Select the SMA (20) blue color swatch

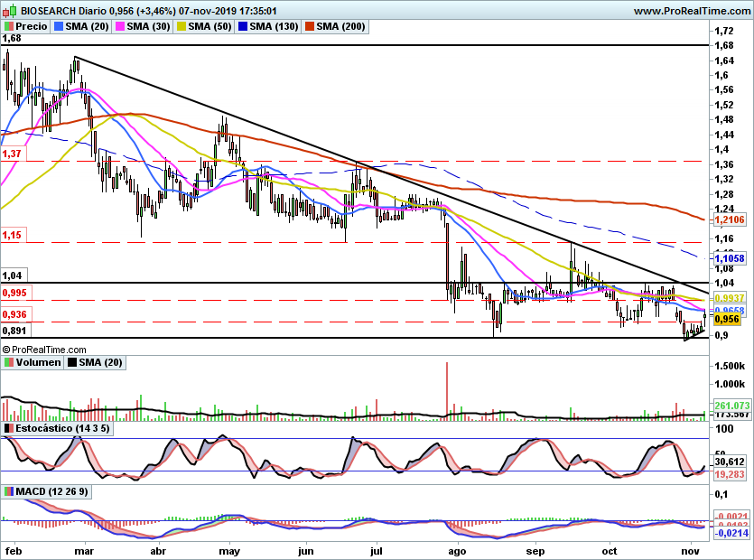[59, 26]
